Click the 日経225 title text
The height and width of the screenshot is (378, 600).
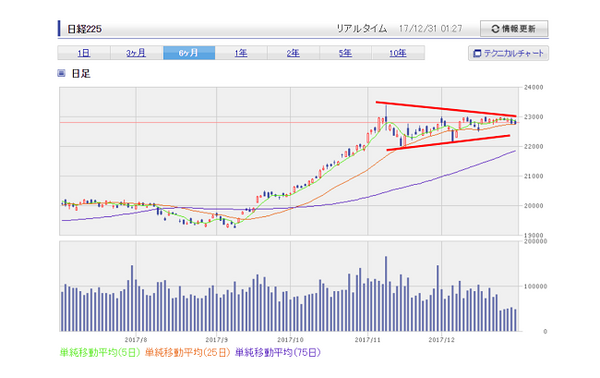click(x=85, y=29)
